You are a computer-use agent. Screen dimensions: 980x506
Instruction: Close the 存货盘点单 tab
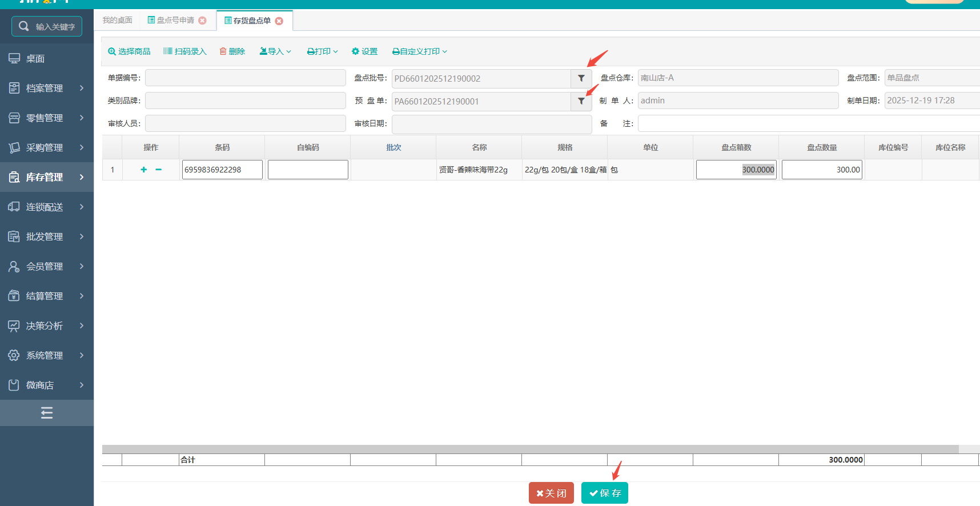pos(279,21)
